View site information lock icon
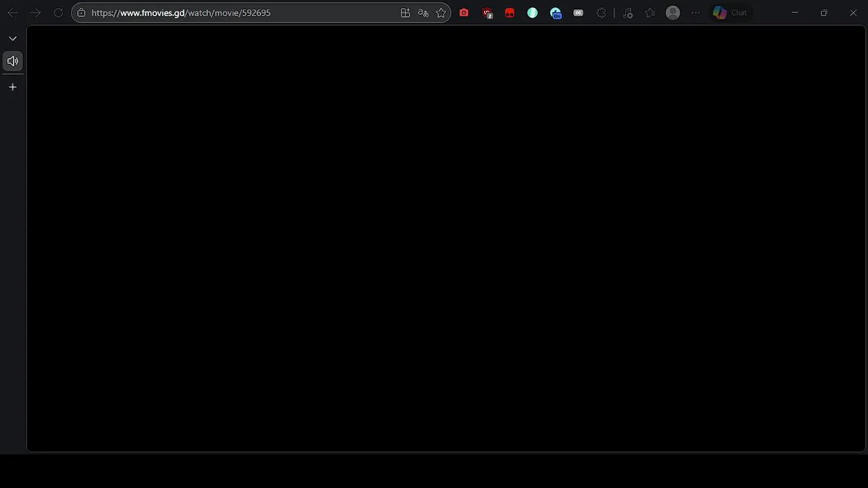The width and height of the screenshot is (868, 488). pos(81,13)
